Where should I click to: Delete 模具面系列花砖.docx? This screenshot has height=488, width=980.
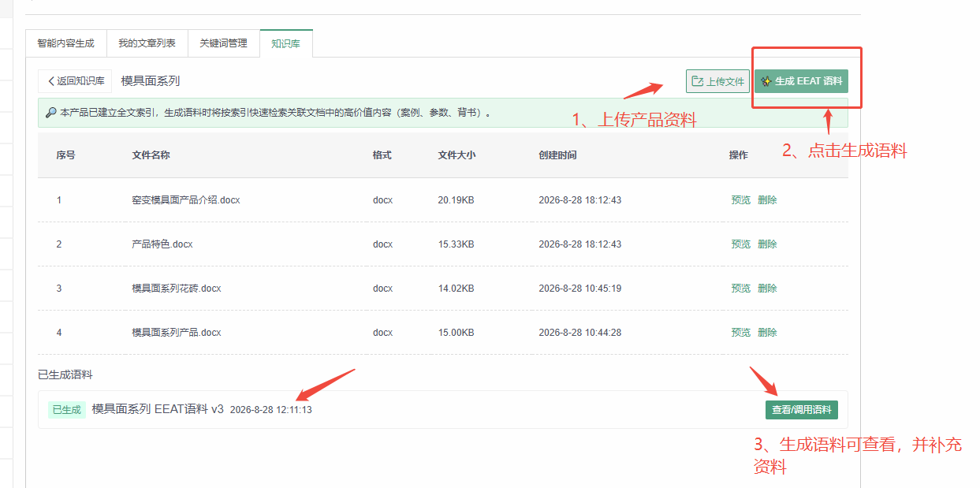tap(767, 289)
